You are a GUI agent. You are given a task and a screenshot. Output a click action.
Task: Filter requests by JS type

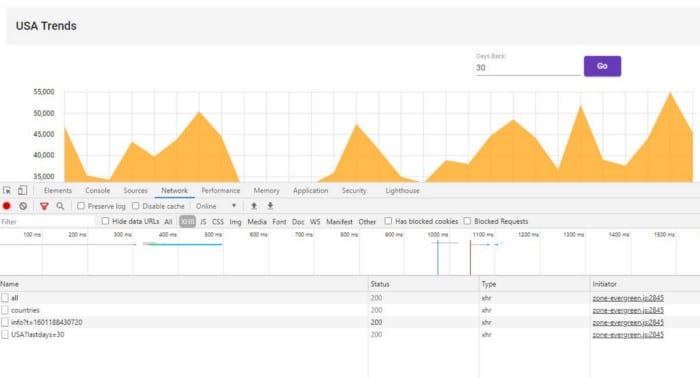coord(203,221)
